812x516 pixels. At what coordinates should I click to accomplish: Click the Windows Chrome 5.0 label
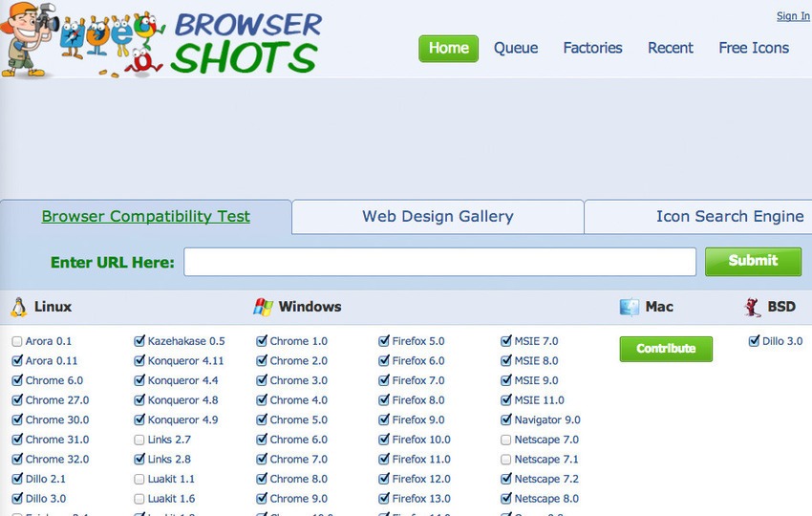299,420
